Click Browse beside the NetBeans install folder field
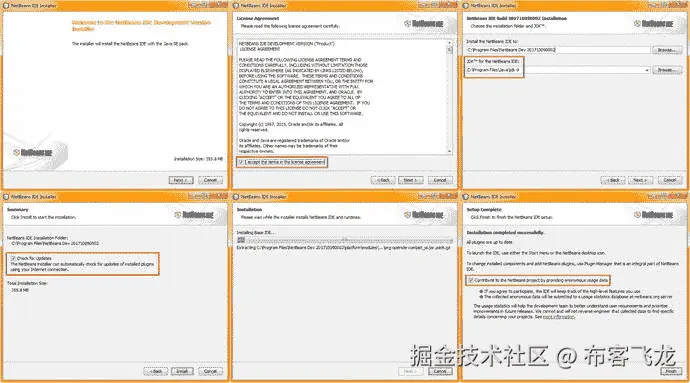The image size is (690, 383). 667,50
